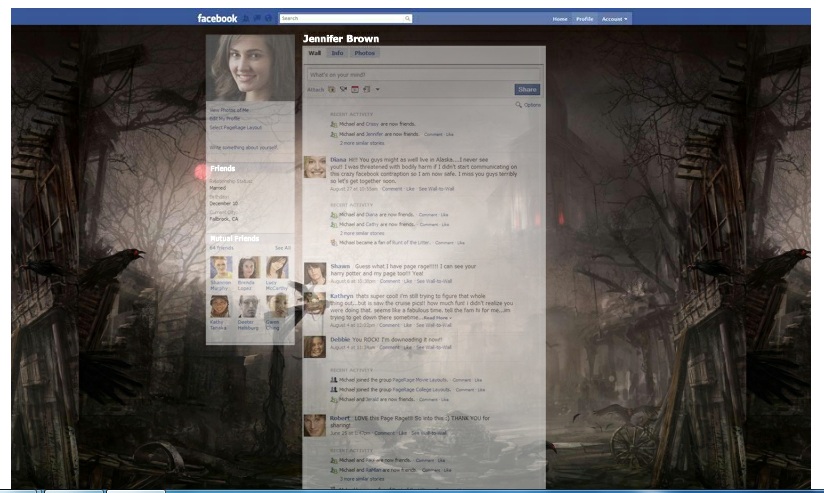Image resolution: width=824 pixels, height=493 pixels.
Task: Click the Share button
Action: (527, 89)
